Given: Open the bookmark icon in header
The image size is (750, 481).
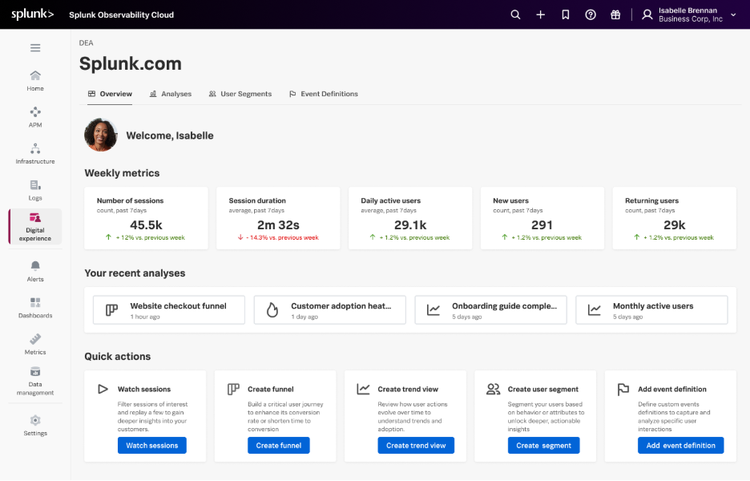Looking at the screenshot, I should [565, 15].
